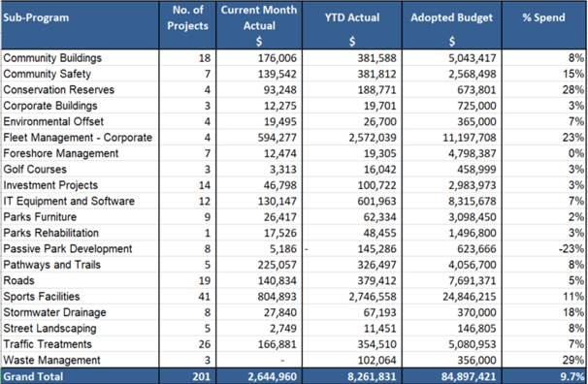Click the Traffic Treatments YTD value 354,510
This screenshot has width=588, height=384.
click(376, 344)
